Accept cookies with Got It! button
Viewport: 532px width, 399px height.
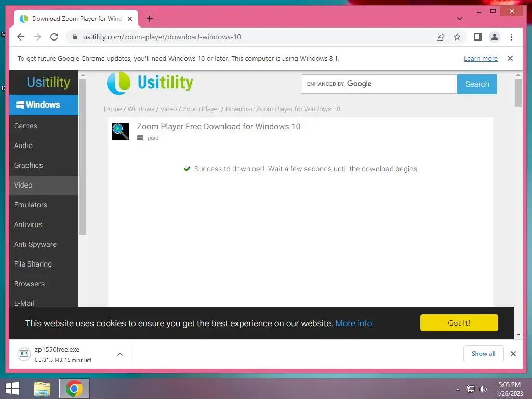[459, 323]
